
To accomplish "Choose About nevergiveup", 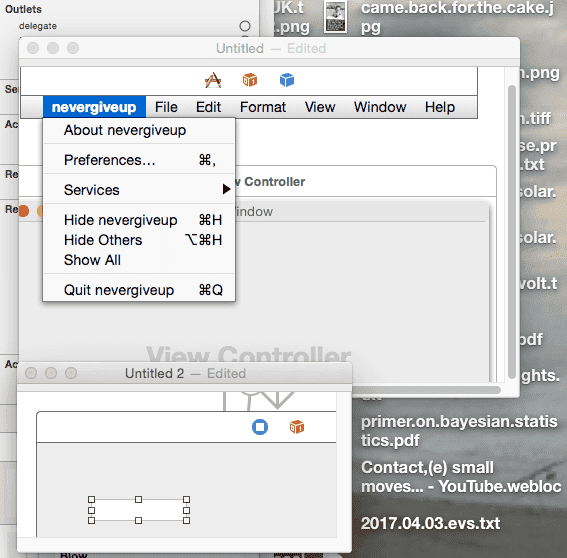I will click(x=139, y=130).
